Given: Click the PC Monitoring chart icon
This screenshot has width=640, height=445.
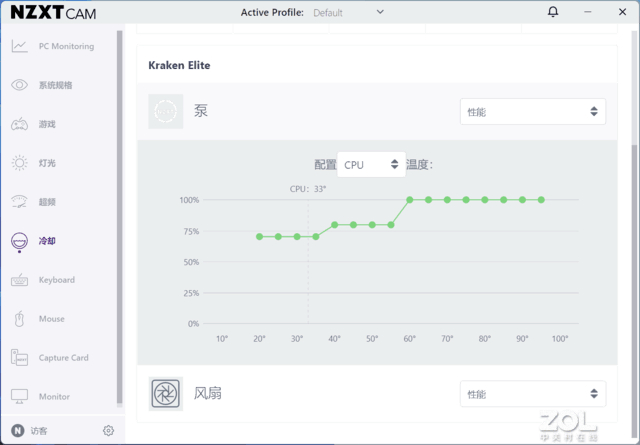Looking at the screenshot, I should [x=19, y=46].
